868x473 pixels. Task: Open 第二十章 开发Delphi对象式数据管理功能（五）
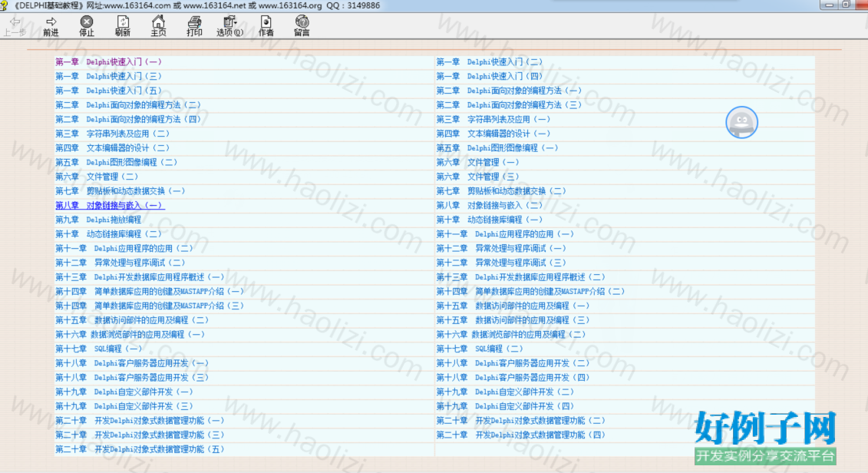pyautogui.click(x=140, y=450)
